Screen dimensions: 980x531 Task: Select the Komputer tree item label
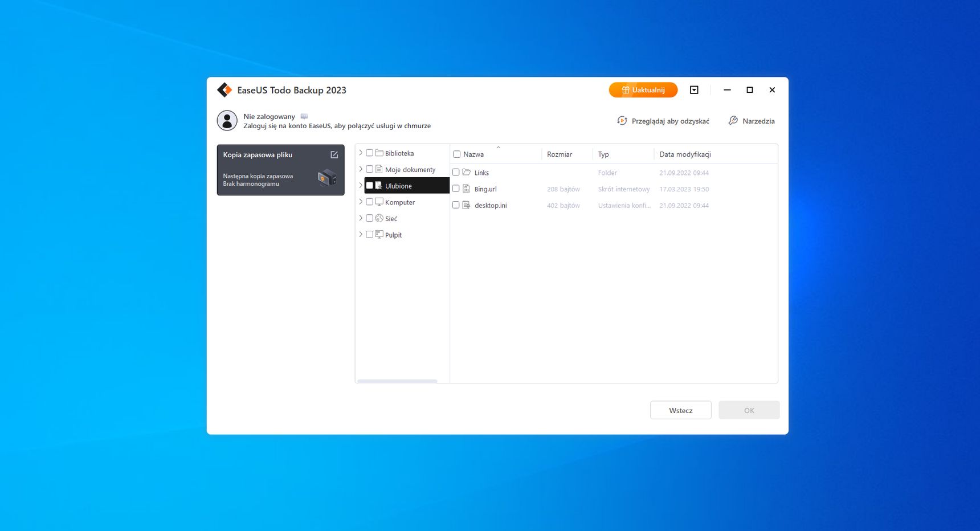400,202
